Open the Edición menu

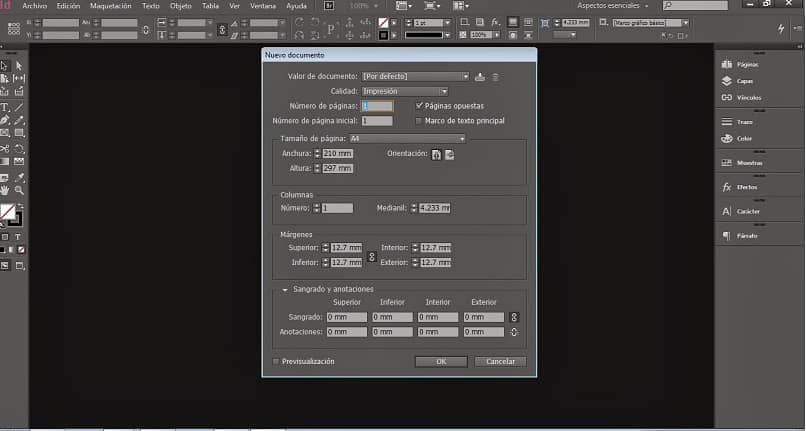[68, 6]
